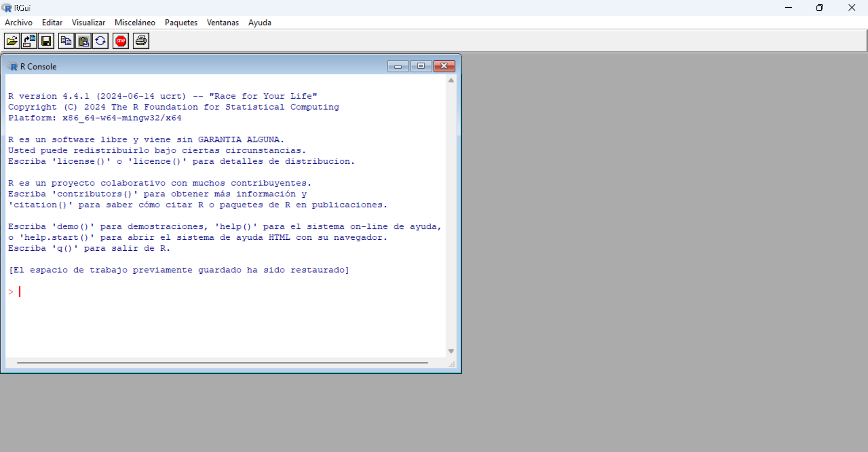Close the main RGui window

(852, 8)
